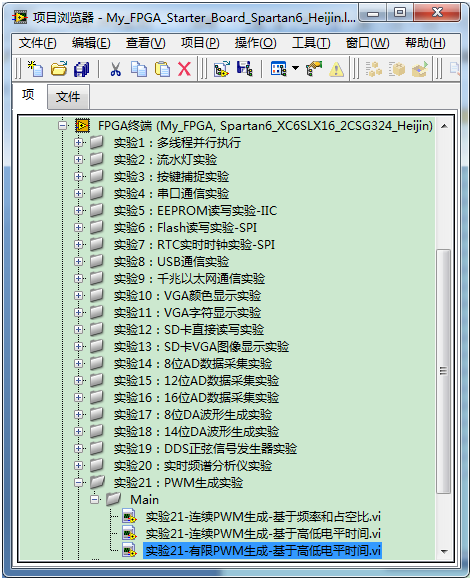Open a project with the folder icon

59,69
